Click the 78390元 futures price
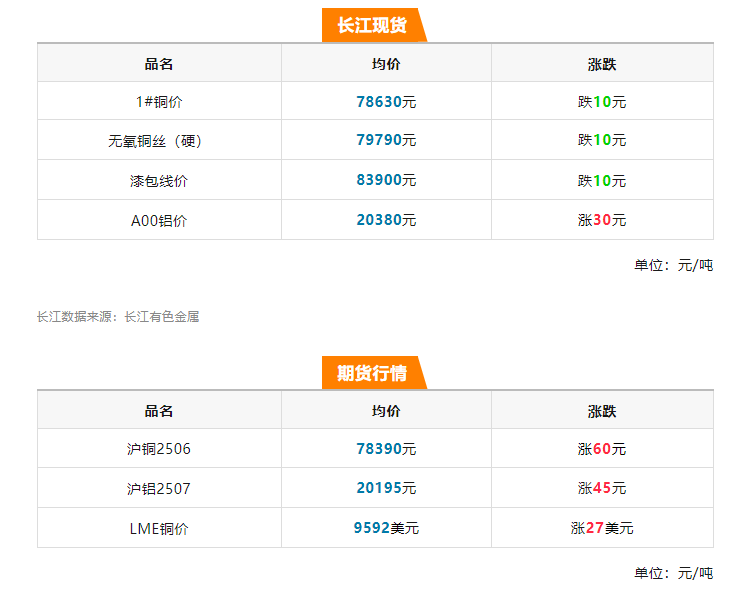 click(386, 449)
